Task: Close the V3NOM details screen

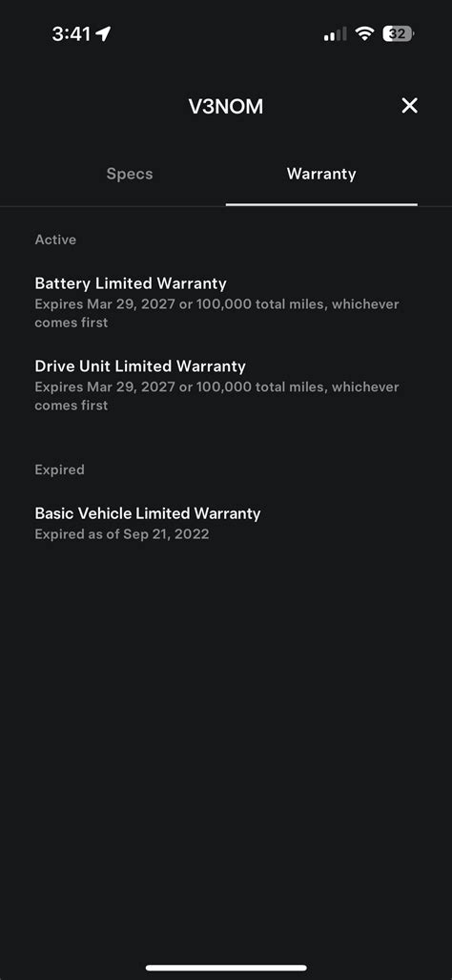Action: point(409,106)
